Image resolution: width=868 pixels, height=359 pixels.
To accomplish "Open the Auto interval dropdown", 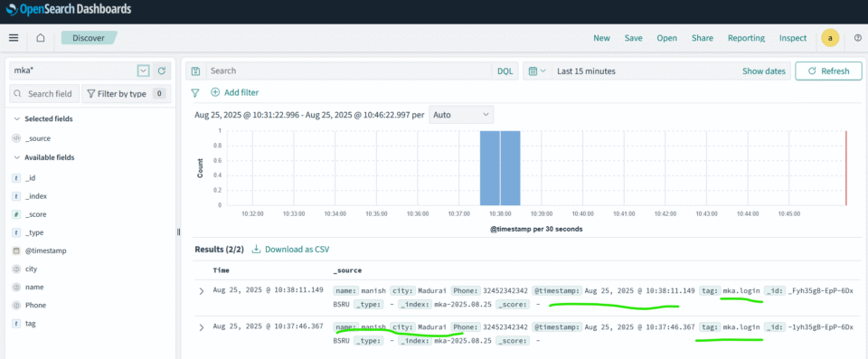I will (461, 115).
